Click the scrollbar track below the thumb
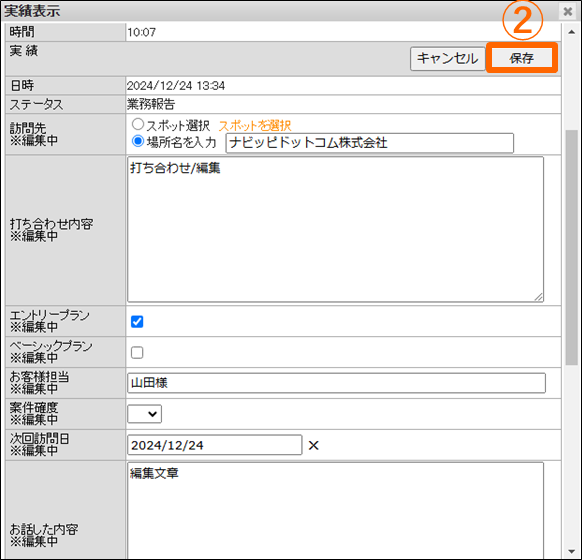582x560 pixels. tap(572, 455)
